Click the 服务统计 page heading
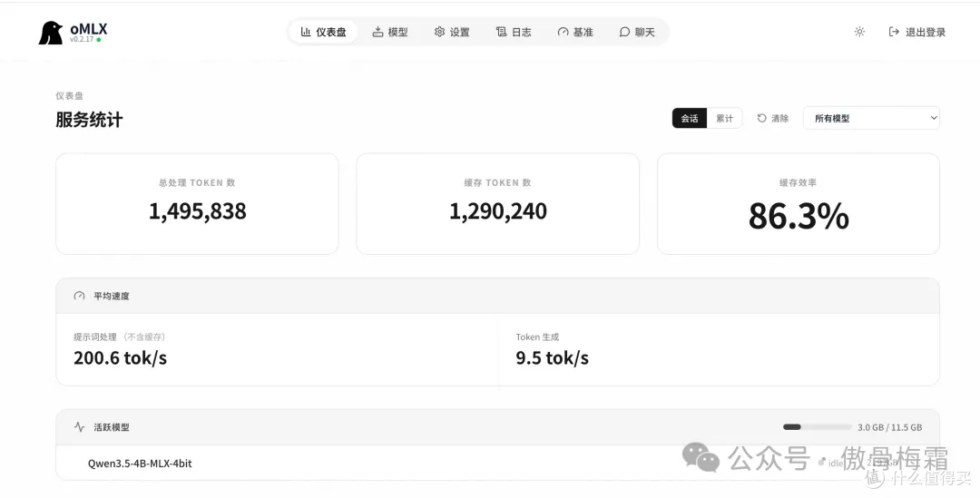Viewport: 980px width, 498px height. coord(89,120)
